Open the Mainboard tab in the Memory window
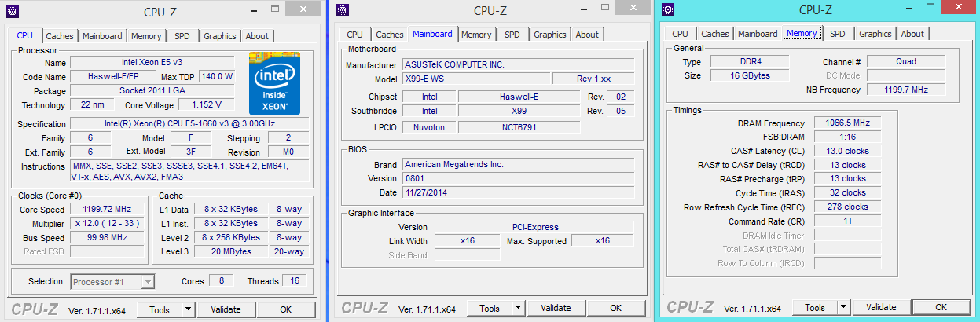 [758, 34]
